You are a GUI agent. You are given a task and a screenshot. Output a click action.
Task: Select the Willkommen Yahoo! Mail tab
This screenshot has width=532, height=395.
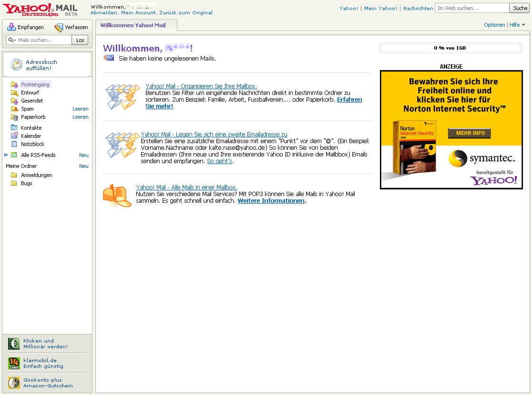[136, 25]
